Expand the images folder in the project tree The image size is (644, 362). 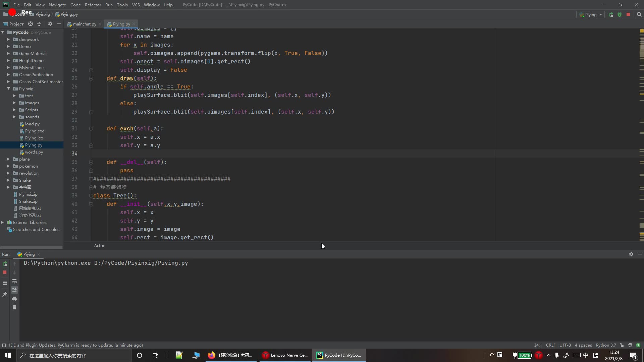14,103
